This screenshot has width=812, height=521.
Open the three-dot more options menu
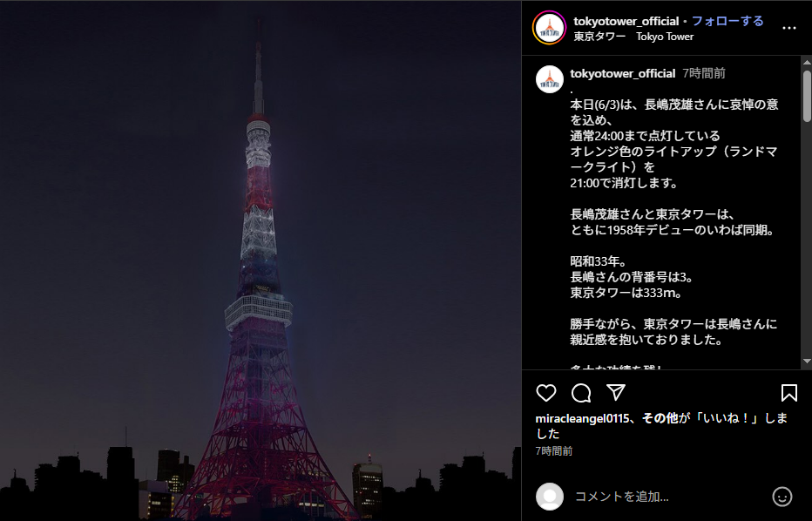click(788, 28)
